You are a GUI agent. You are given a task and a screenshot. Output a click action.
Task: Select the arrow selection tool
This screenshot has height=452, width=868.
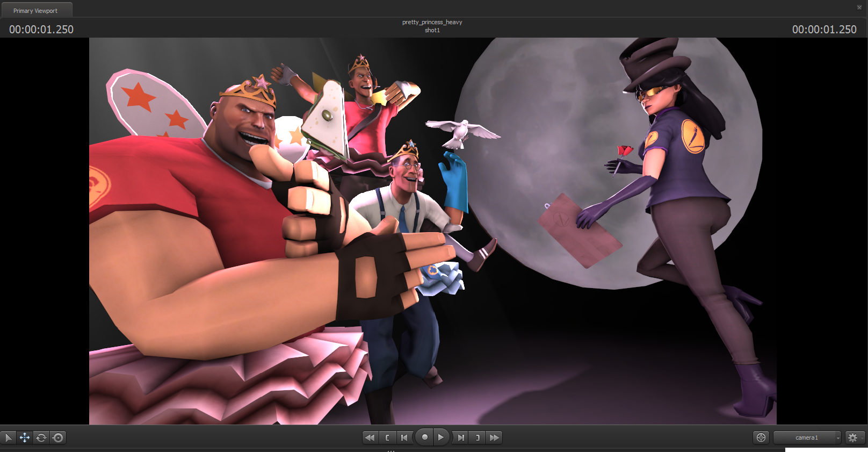[x=8, y=437]
